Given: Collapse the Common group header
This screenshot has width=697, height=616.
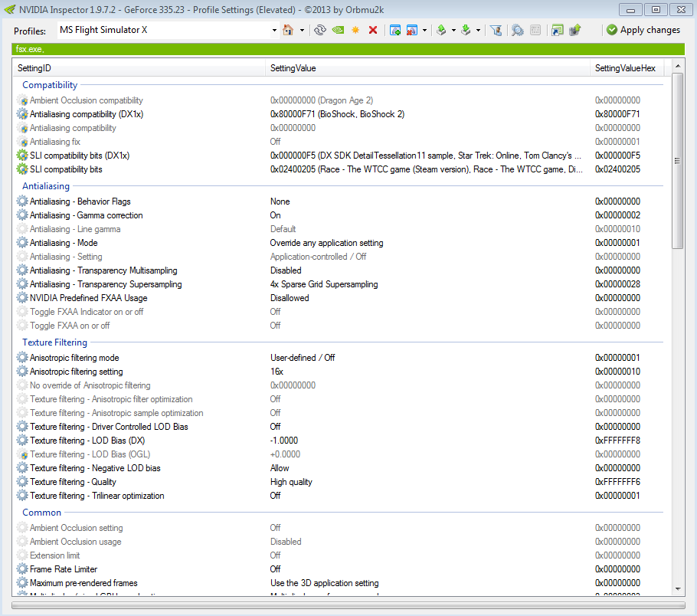Looking at the screenshot, I should [x=42, y=513].
